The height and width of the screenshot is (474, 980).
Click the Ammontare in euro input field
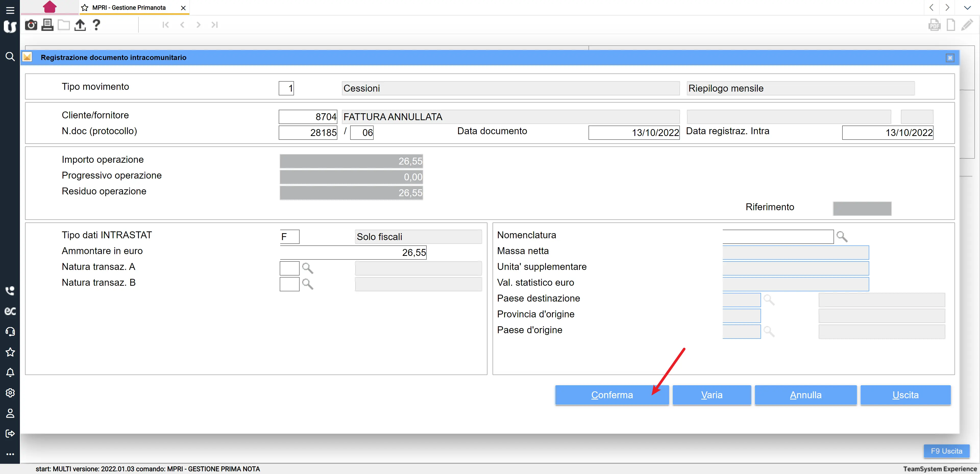pyautogui.click(x=353, y=253)
